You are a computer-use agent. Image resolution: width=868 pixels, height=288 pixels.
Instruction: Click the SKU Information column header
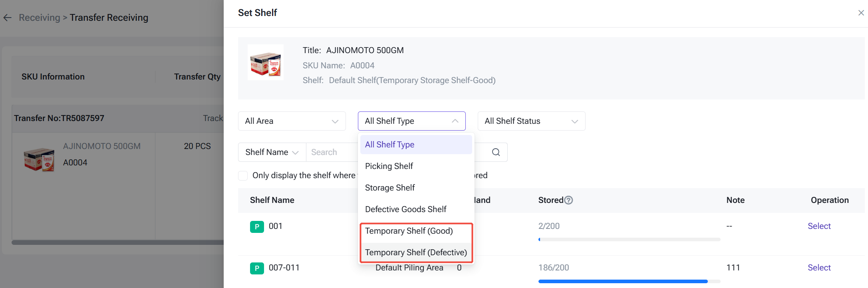pyautogui.click(x=53, y=77)
